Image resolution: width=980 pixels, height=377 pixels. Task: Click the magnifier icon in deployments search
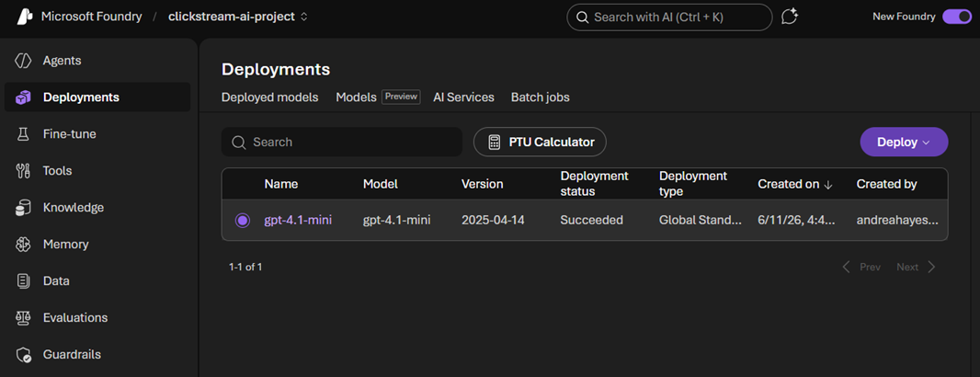[x=238, y=143]
